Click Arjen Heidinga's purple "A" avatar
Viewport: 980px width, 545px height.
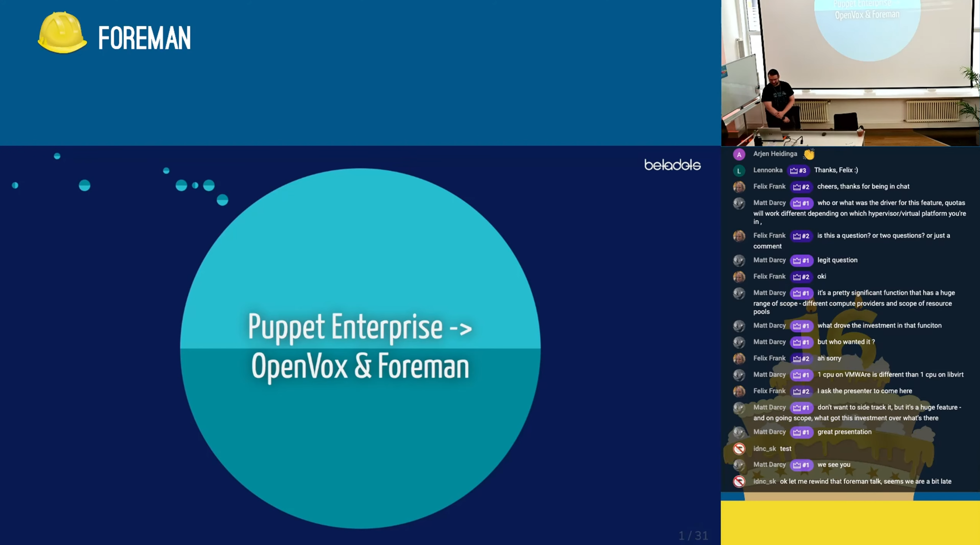[x=739, y=154]
